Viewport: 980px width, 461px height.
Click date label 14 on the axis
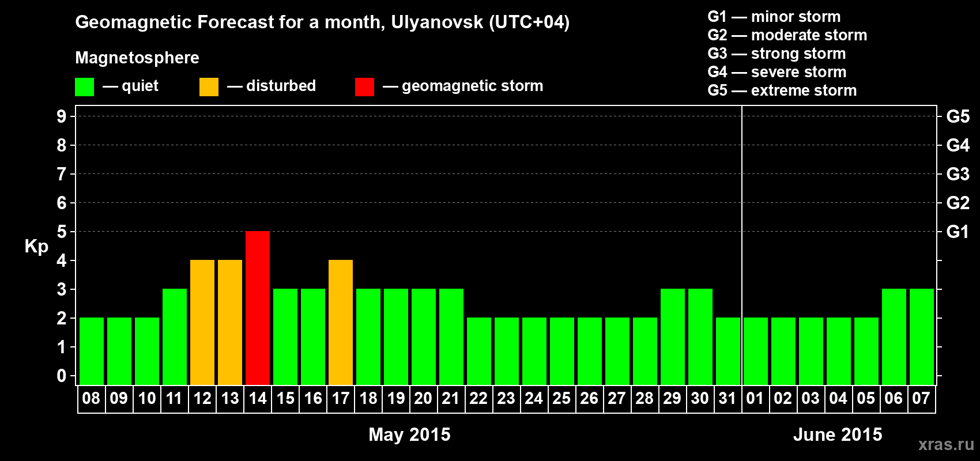coord(257,398)
